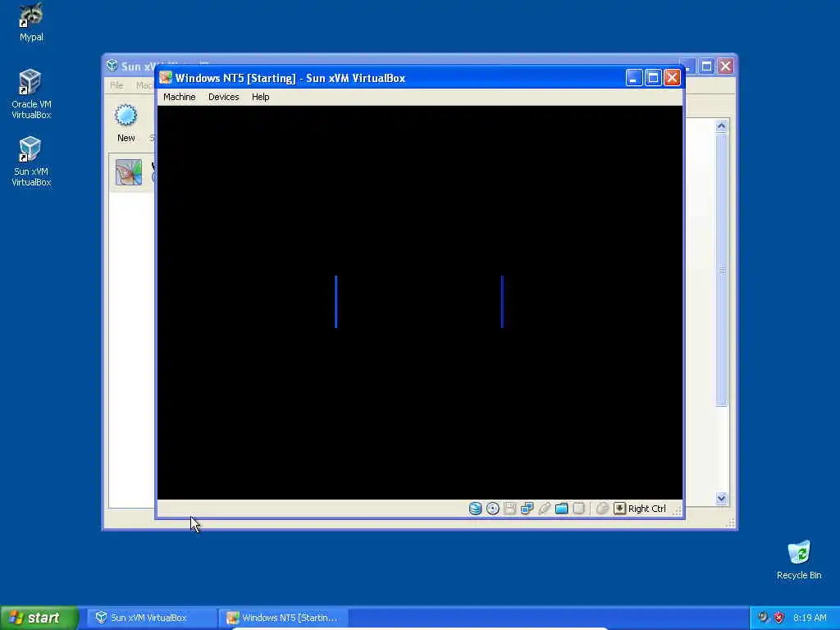Click the mouse capture status icon
Viewport: 840px width, 630px height.
(602, 509)
